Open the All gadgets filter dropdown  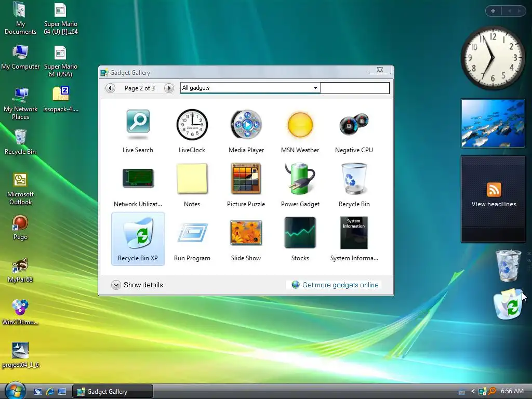click(x=250, y=88)
